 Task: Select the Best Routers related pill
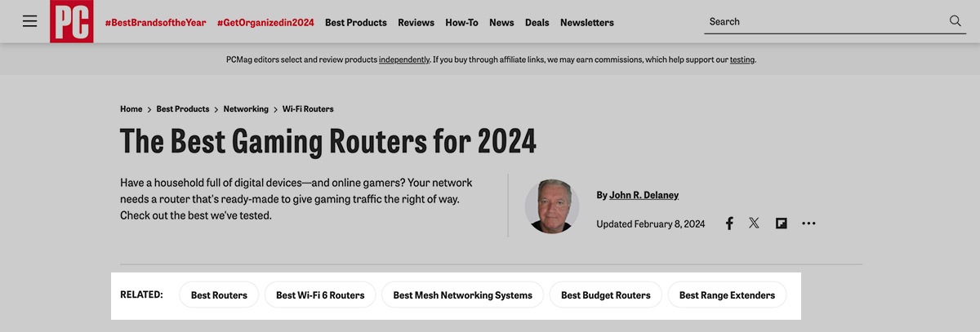click(x=219, y=295)
